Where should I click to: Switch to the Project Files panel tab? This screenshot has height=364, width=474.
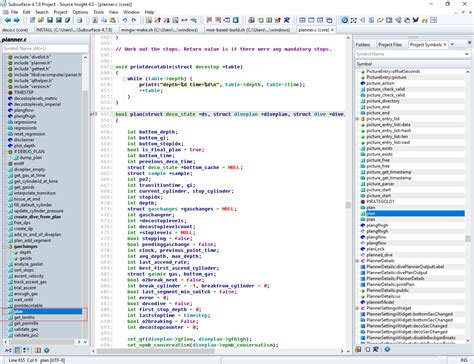pyautogui.click(x=390, y=45)
